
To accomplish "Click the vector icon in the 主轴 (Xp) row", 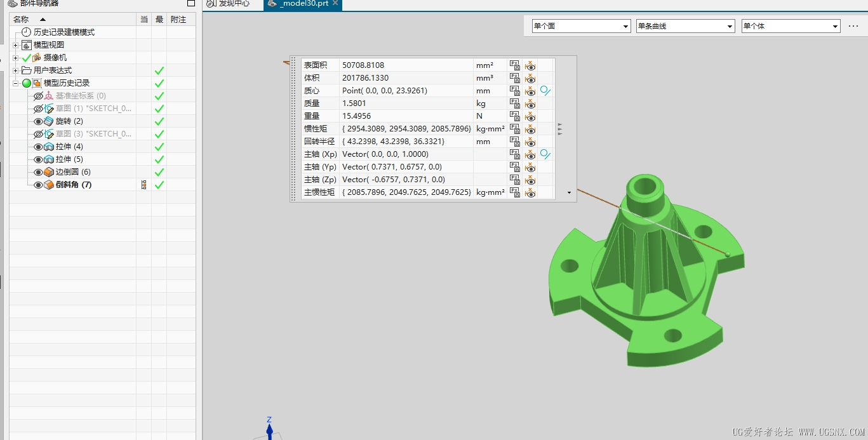I will [545, 154].
